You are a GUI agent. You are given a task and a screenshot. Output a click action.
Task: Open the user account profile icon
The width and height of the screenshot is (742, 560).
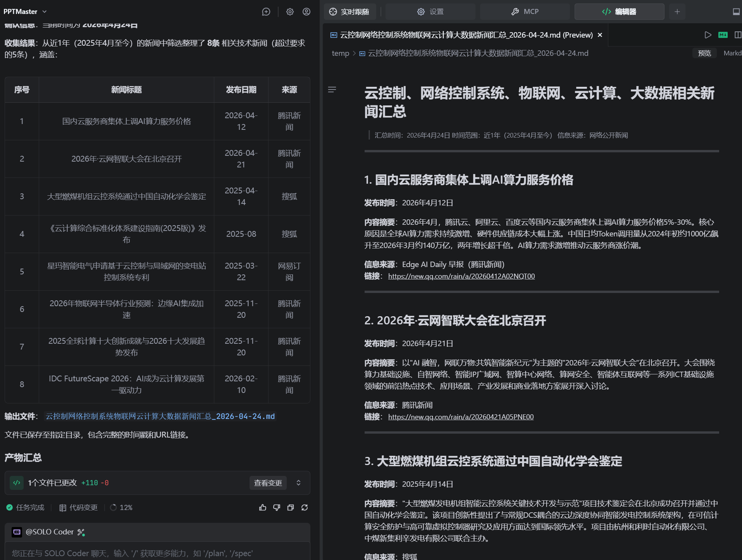(x=306, y=12)
